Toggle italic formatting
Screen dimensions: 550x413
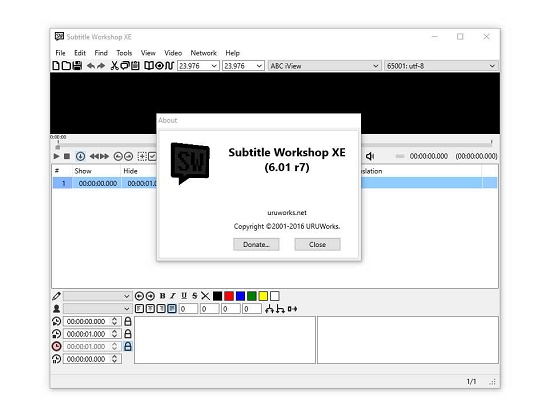[x=173, y=296]
